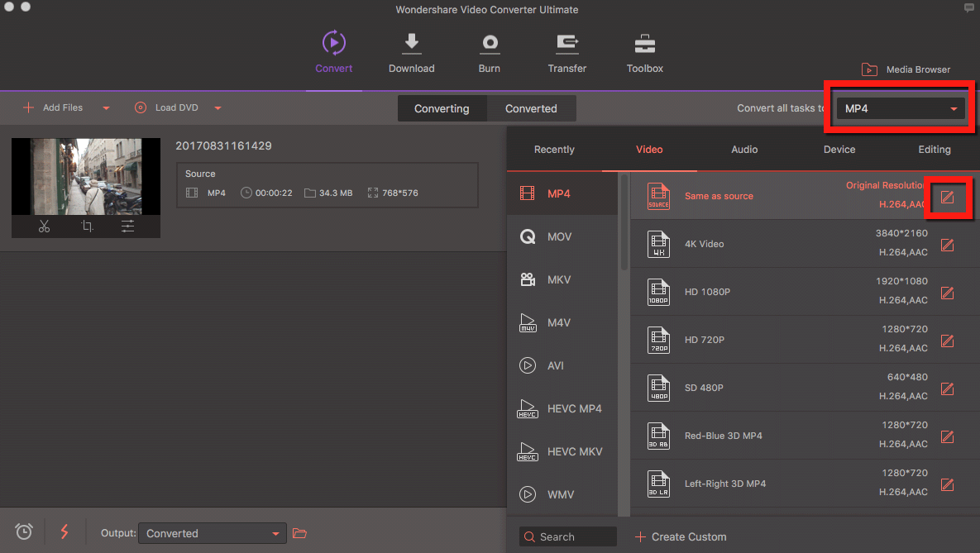Open the Device tab
980x553 pixels.
pyautogui.click(x=839, y=150)
